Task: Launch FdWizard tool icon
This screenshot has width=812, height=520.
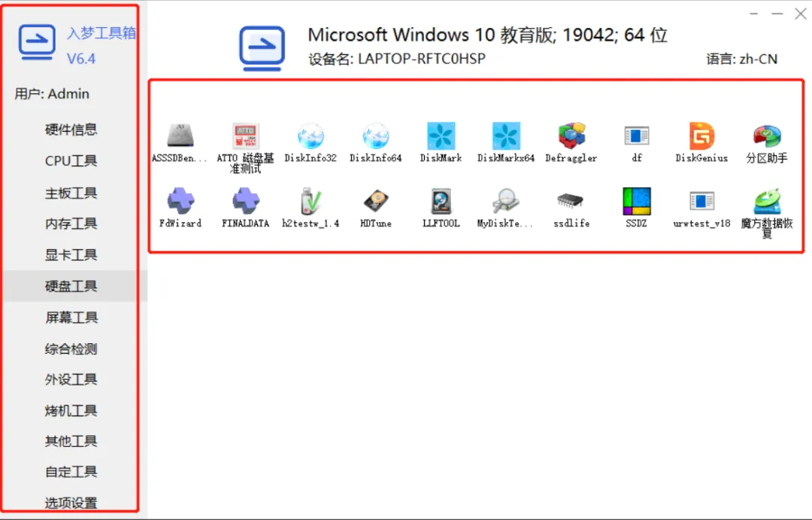Action: [180, 201]
